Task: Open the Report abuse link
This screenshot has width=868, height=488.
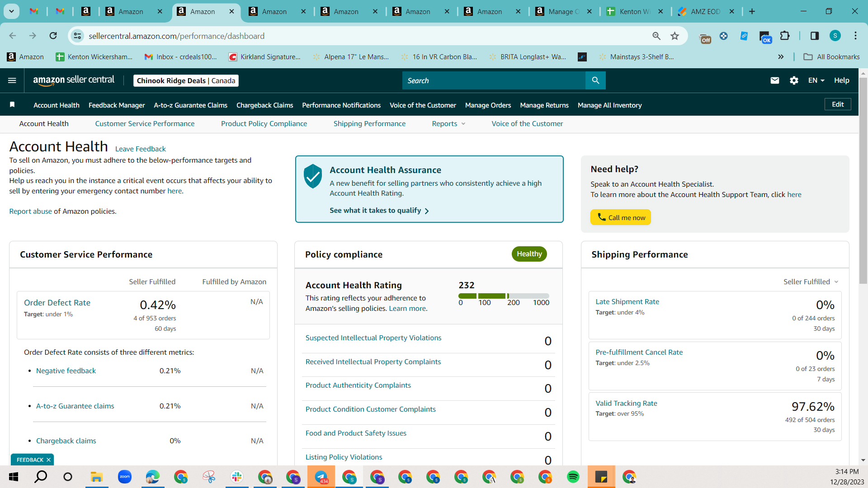Action: pyautogui.click(x=31, y=211)
